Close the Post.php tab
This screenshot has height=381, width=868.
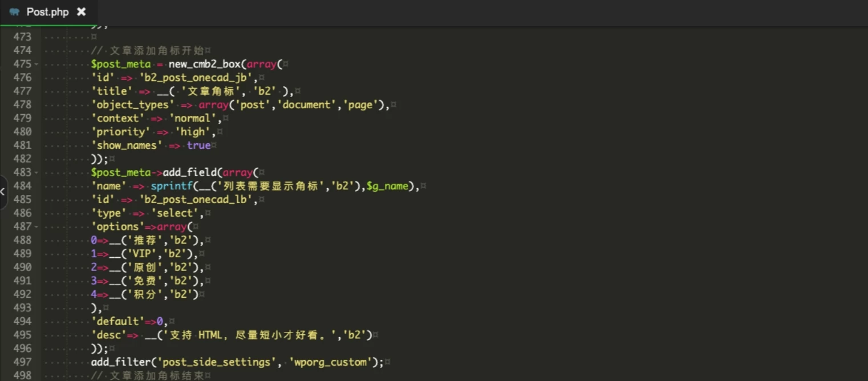(x=82, y=11)
